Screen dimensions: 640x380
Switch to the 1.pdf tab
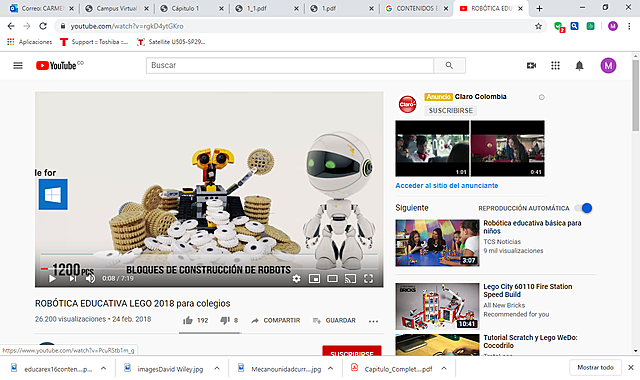[x=342, y=8]
